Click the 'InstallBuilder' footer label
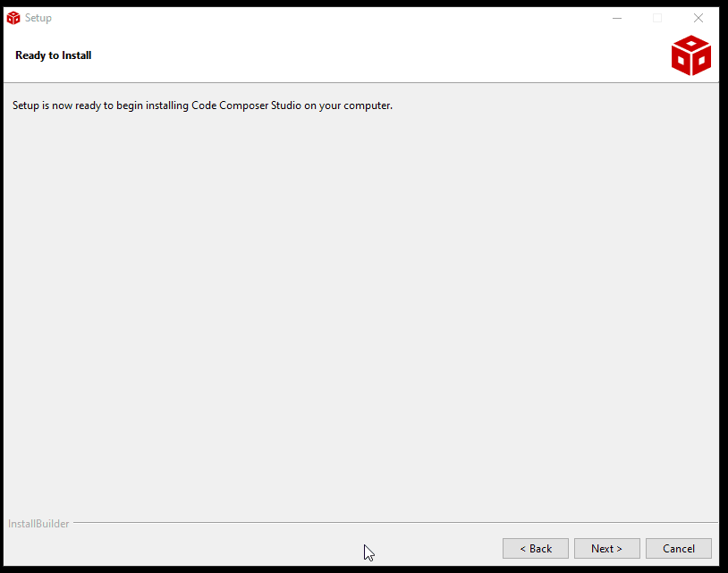 38,524
